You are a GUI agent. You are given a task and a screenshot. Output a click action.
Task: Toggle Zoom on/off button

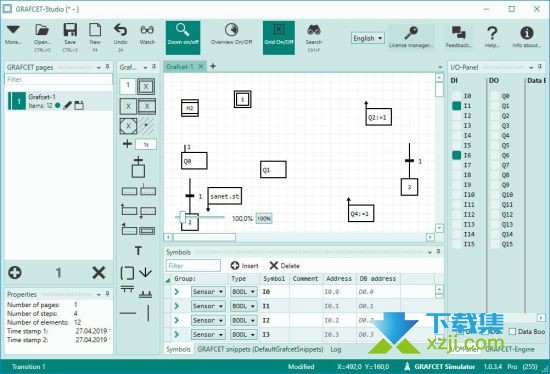[x=183, y=38]
